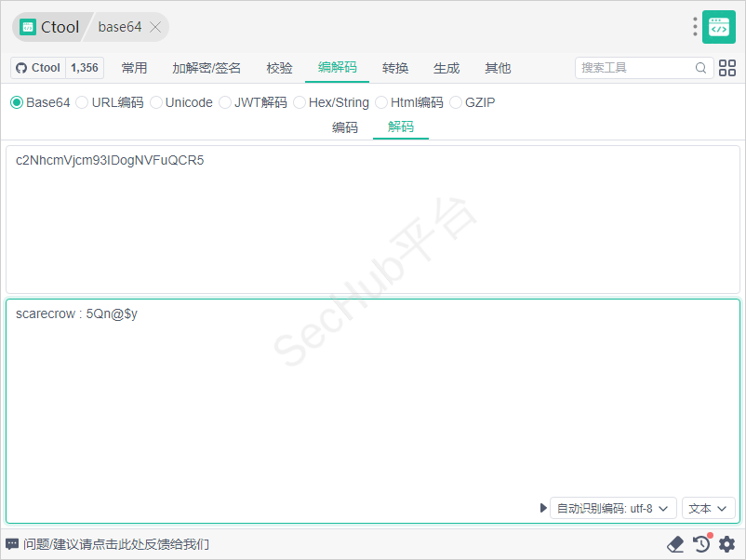Click the feedback chat bubble icon
This screenshot has width=746, height=560.
(12, 544)
